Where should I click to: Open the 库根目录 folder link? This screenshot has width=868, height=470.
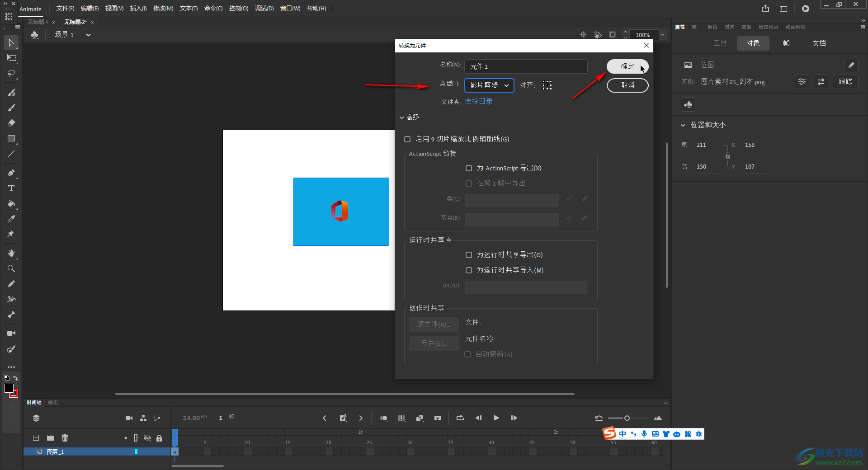coord(479,102)
